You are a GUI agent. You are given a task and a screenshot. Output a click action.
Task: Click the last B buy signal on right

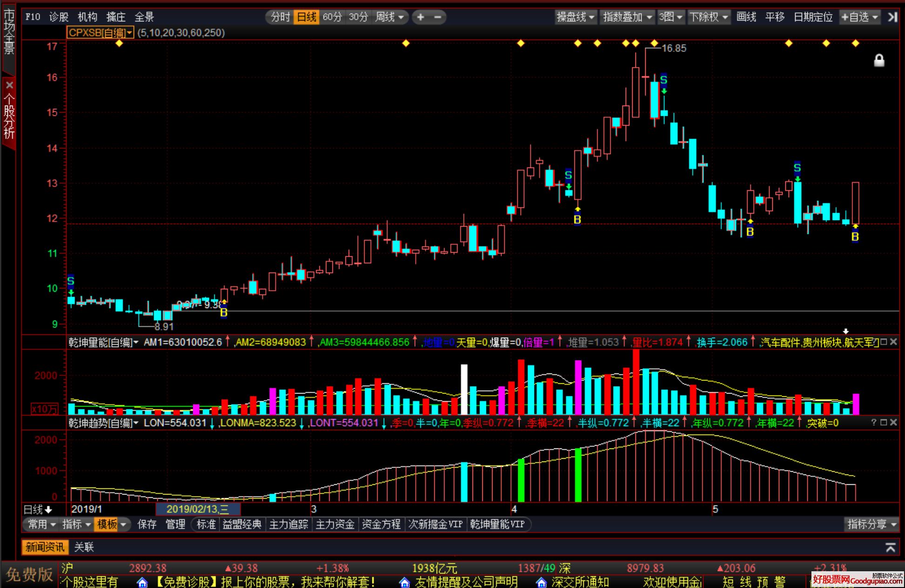[855, 237]
